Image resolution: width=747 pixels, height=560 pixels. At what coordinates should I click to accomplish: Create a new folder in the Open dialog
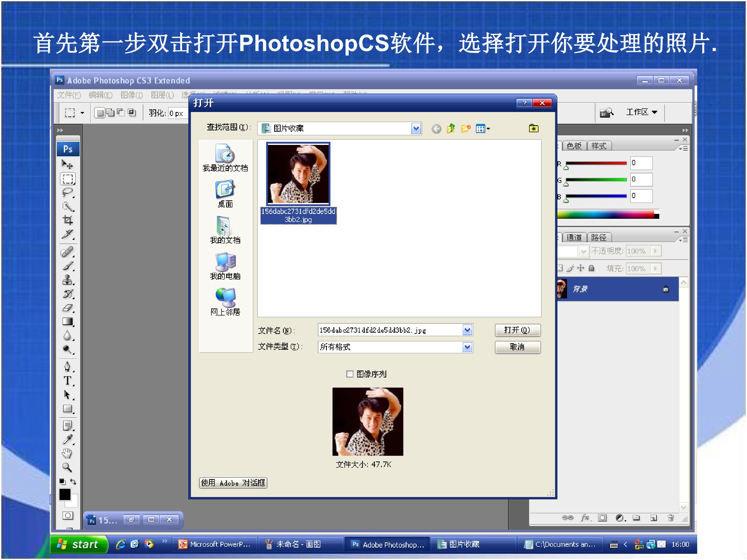coord(466,129)
